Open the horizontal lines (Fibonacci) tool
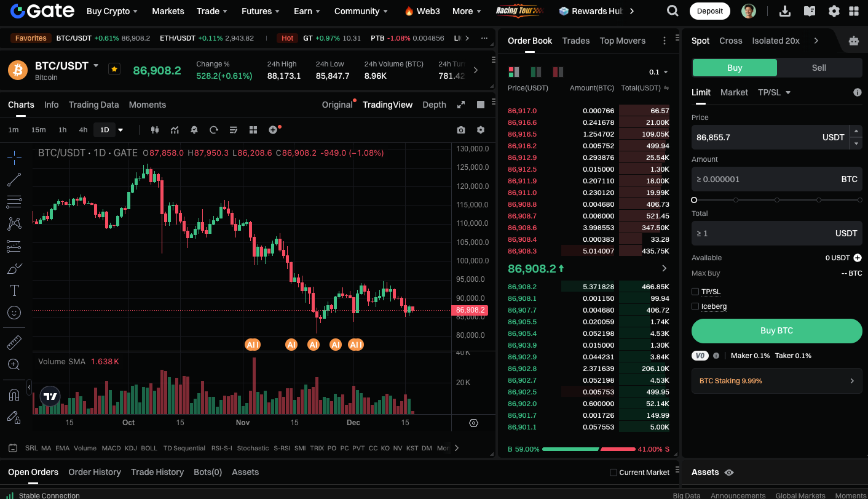The height and width of the screenshot is (499, 868). [14, 202]
